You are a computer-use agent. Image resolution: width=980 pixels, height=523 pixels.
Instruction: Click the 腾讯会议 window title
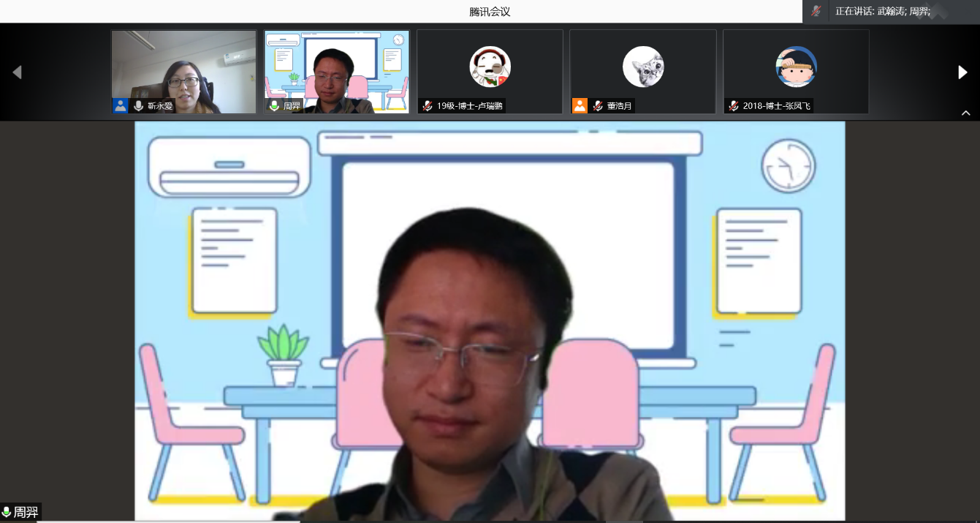click(490, 12)
